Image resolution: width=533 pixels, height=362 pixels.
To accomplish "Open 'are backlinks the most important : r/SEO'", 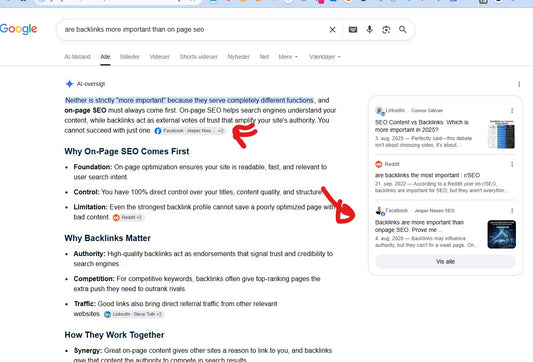I will point(427,175).
